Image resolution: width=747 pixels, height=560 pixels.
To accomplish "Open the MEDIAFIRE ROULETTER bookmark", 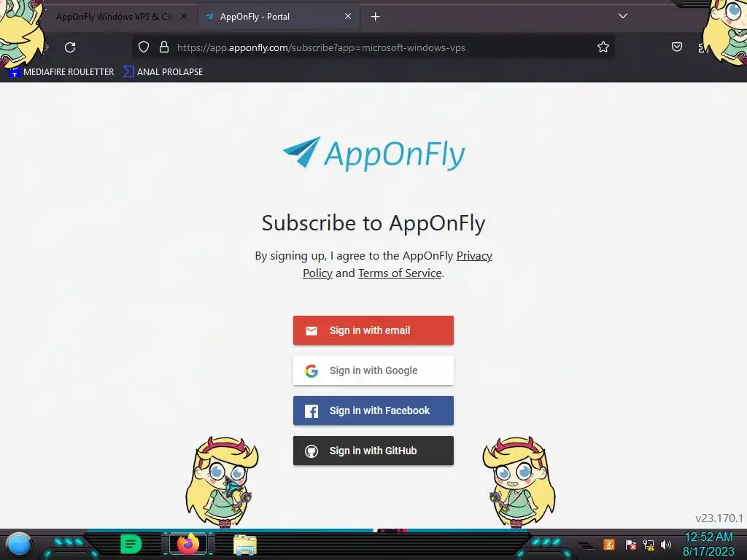I will tap(62, 72).
